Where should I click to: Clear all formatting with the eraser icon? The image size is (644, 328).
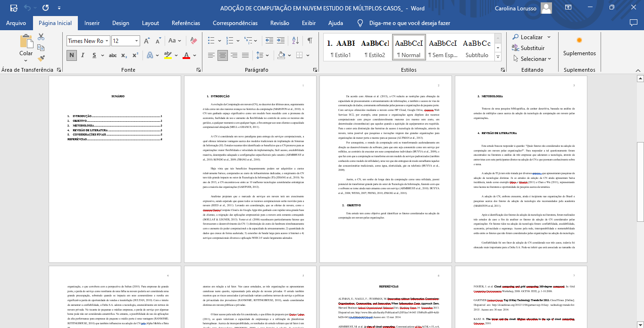193,41
